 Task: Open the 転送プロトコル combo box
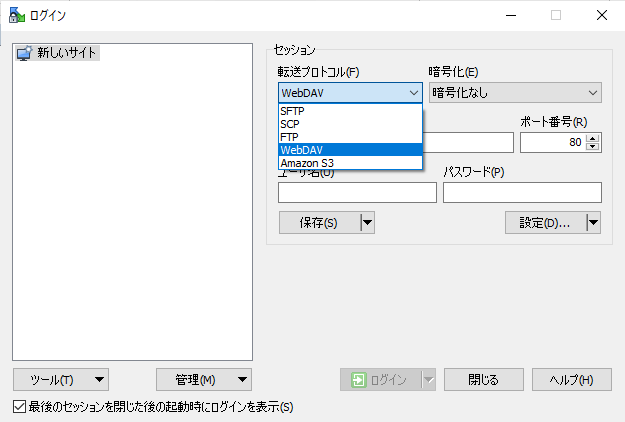click(x=350, y=93)
